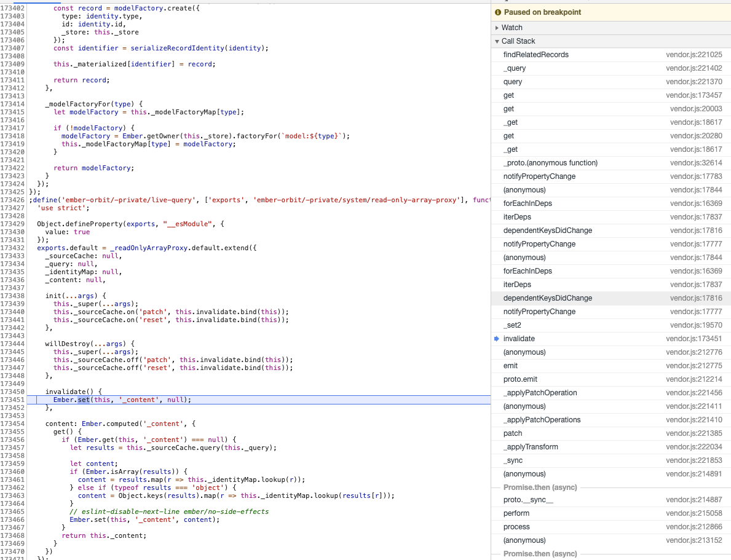Expand the Watch section
Viewport: 731px width, 560px height.
click(x=497, y=27)
